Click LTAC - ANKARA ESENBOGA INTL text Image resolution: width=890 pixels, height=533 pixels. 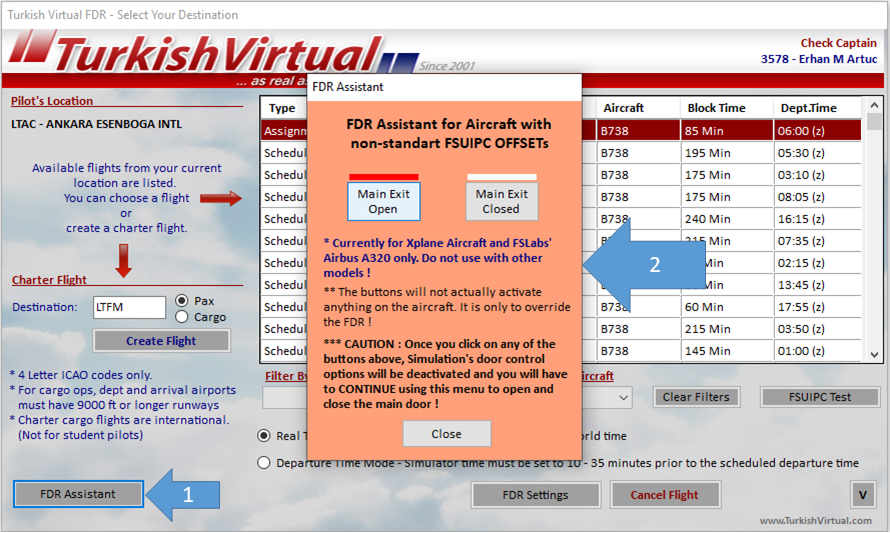(96, 124)
